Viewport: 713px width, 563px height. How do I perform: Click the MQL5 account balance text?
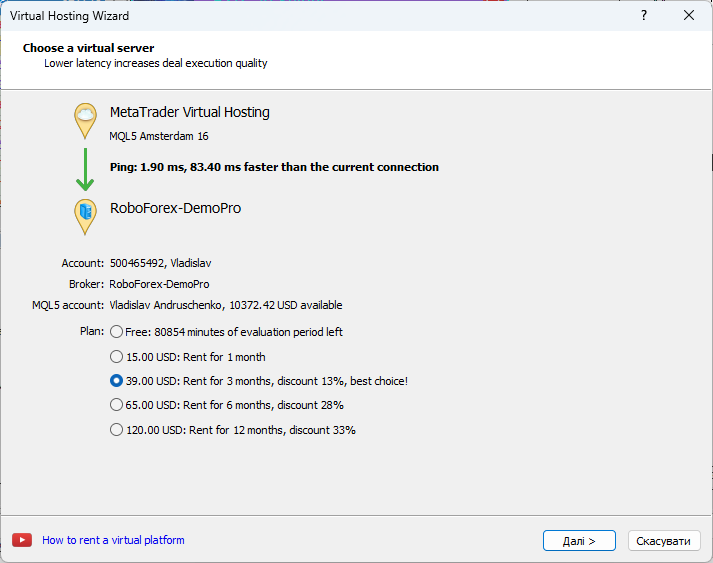pyautogui.click(x=225, y=305)
